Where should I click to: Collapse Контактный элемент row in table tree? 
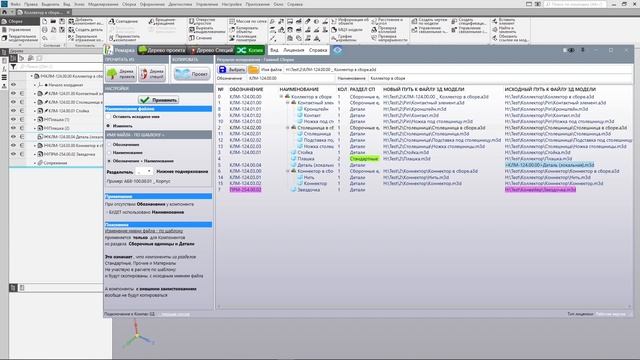click(287, 103)
